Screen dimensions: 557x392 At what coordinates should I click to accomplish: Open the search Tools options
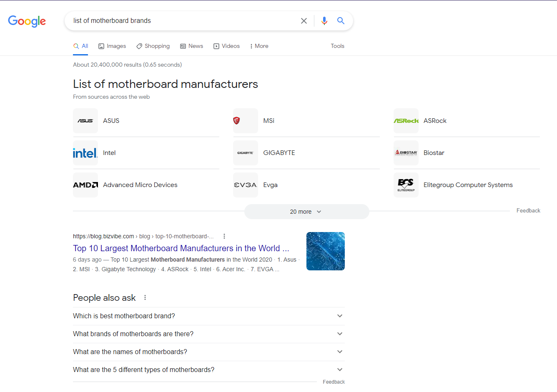pyautogui.click(x=337, y=46)
